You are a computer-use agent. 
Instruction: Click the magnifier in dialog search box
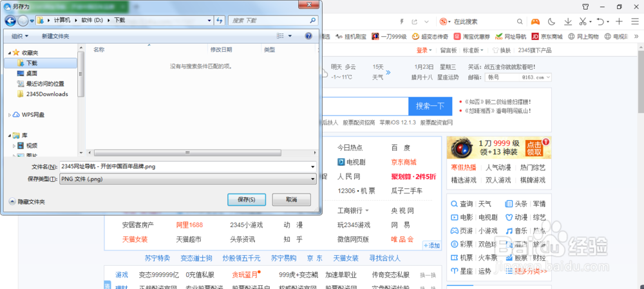(x=313, y=20)
